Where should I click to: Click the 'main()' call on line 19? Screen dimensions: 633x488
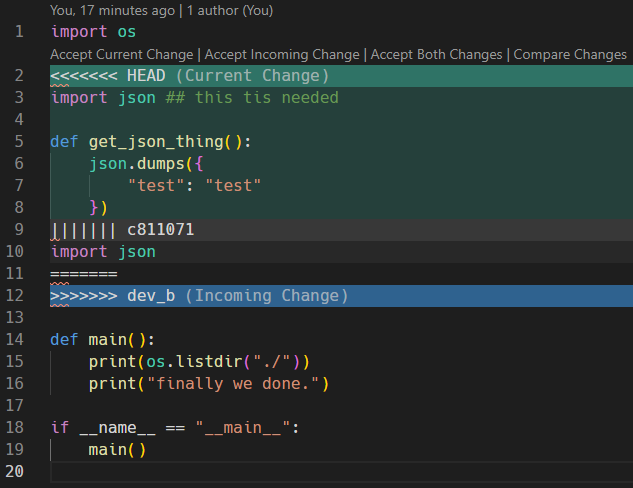117,450
